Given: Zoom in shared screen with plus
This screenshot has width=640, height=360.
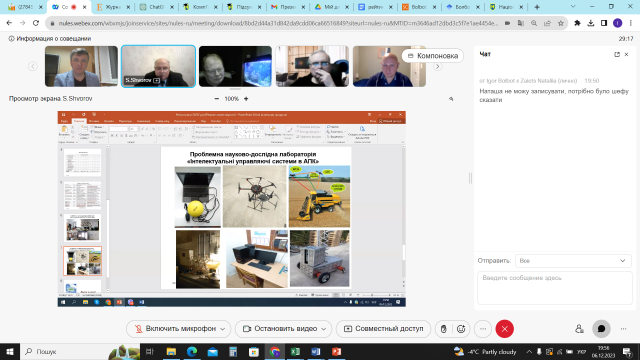Looking at the screenshot, I should [x=246, y=99].
